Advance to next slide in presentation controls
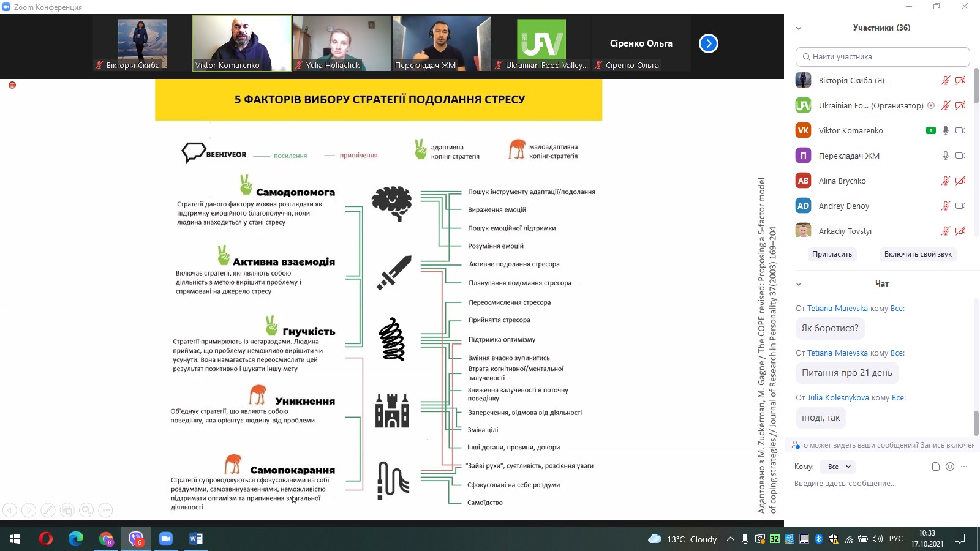 coord(29,509)
